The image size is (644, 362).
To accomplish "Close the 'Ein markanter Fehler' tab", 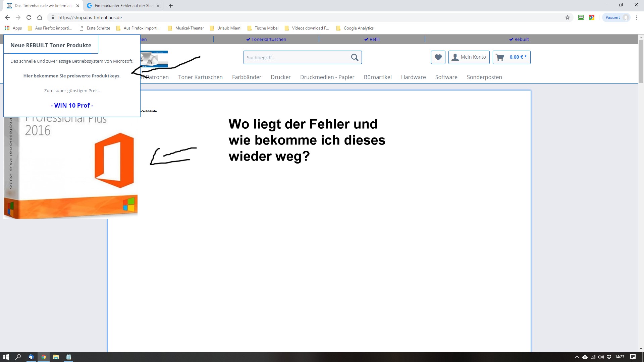I will pos(158,6).
